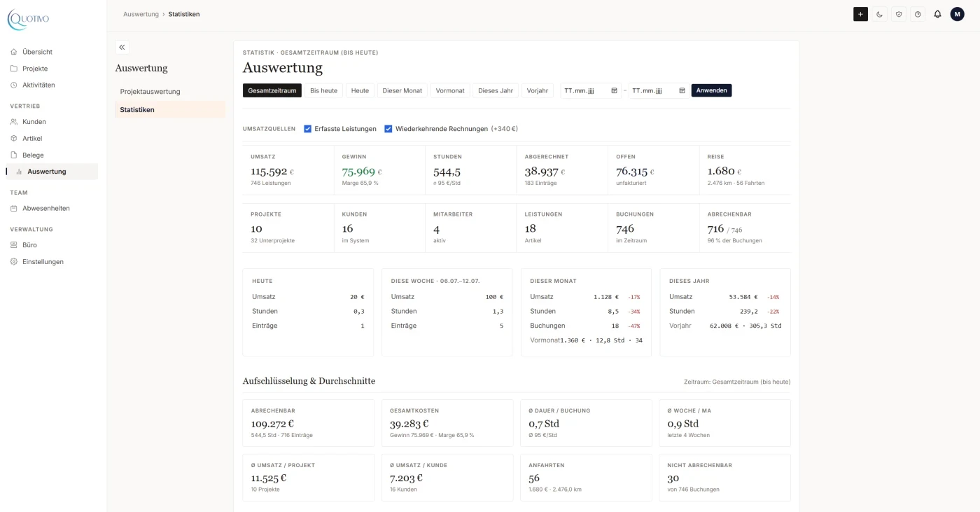
Task: Click the Abgerechnet 38.937 € card
Action: click(562, 170)
